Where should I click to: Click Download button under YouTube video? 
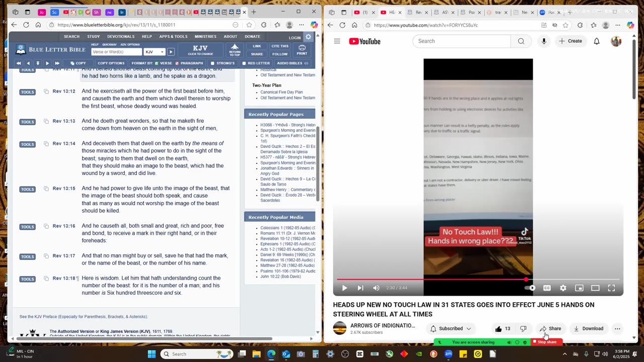point(588,329)
